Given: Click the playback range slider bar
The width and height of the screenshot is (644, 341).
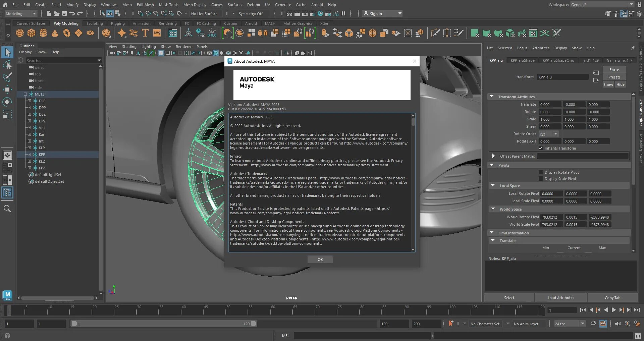Looking at the screenshot, I should pos(164,324).
